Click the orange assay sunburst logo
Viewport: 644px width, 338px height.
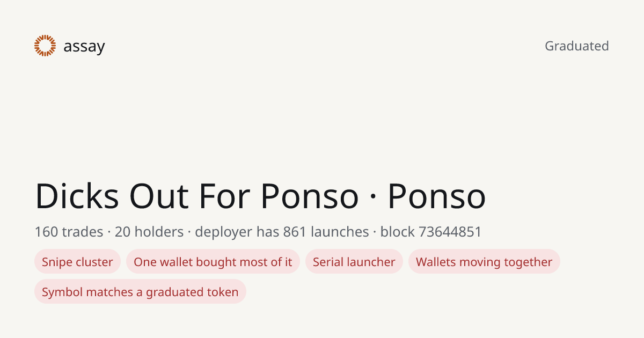click(x=45, y=46)
